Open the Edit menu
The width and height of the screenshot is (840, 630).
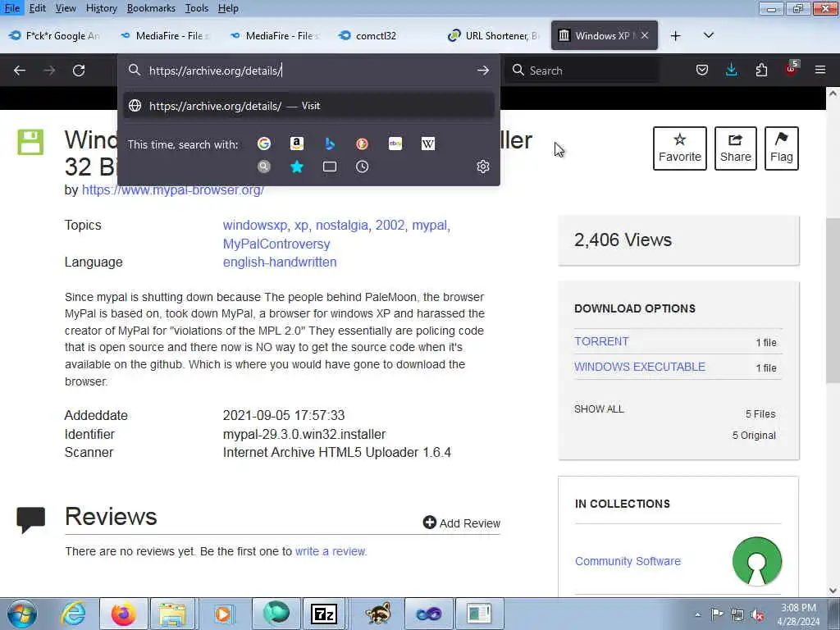point(38,8)
